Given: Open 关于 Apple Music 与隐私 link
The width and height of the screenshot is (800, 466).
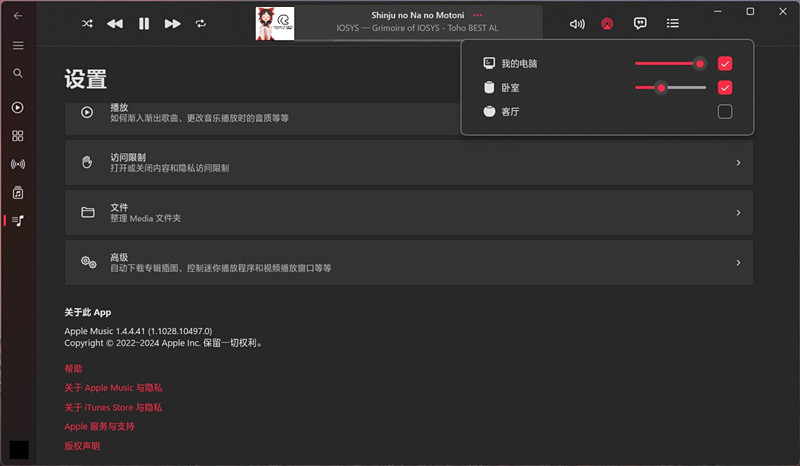Looking at the screenshot, I should (x=113, y=388).
